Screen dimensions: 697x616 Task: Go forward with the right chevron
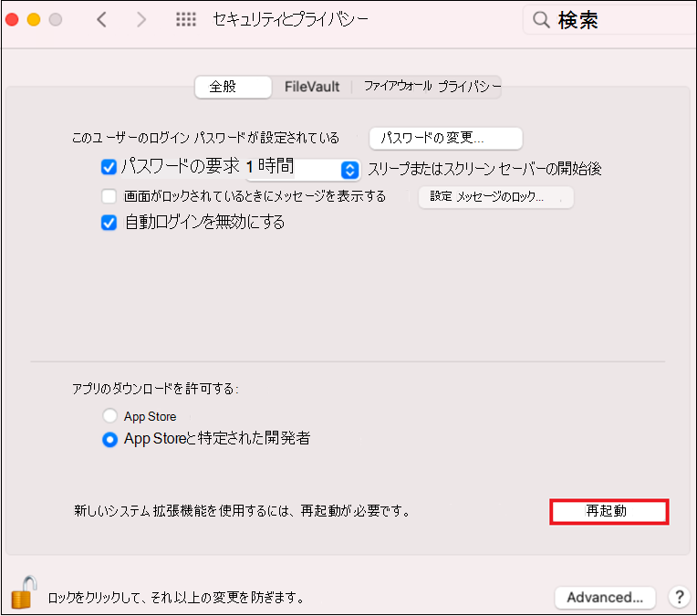[x=140, y=19]
